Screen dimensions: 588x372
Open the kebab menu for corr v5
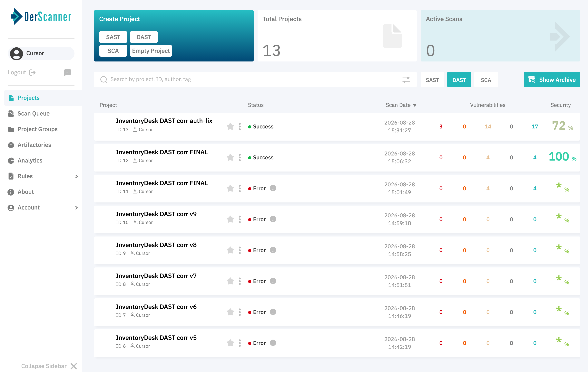(x=240, y=343)
